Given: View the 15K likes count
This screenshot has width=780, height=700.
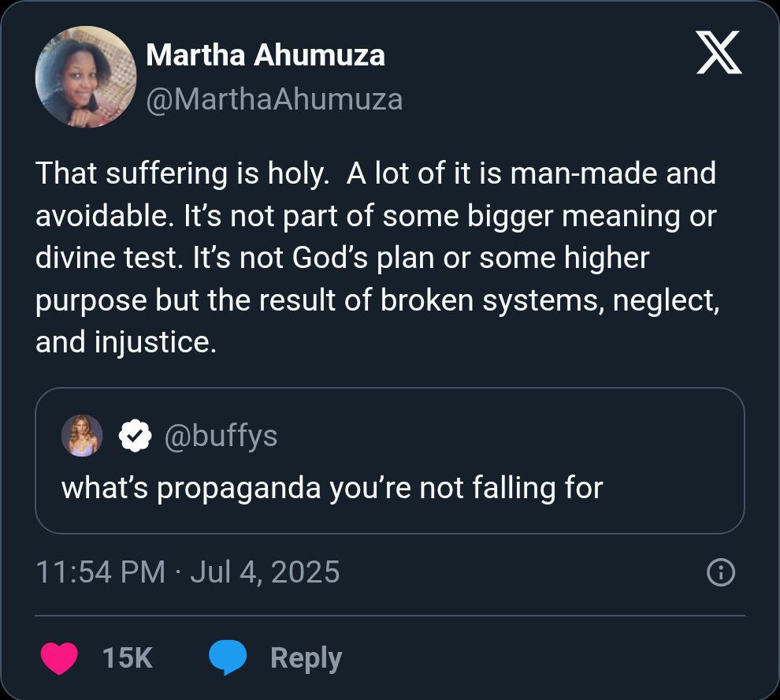Looking at the screenshot, I should coord(127,657).
